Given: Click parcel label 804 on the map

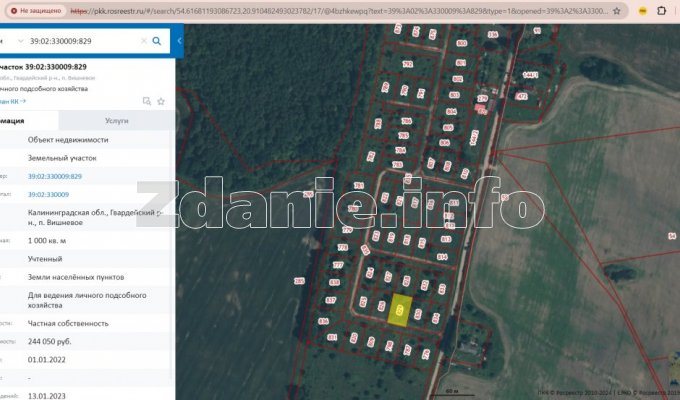Looking at the screenshot, I should coord(451,111).
